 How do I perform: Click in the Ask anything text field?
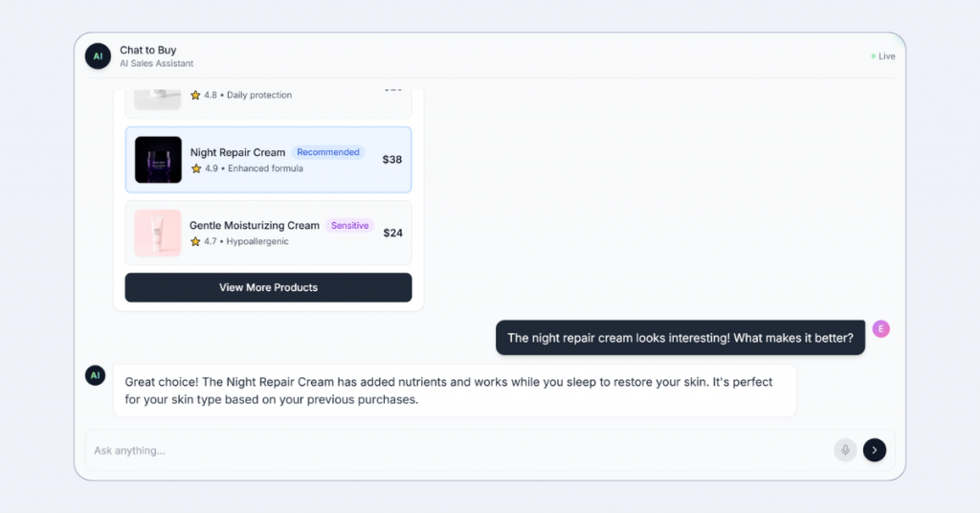pos(459,451)
